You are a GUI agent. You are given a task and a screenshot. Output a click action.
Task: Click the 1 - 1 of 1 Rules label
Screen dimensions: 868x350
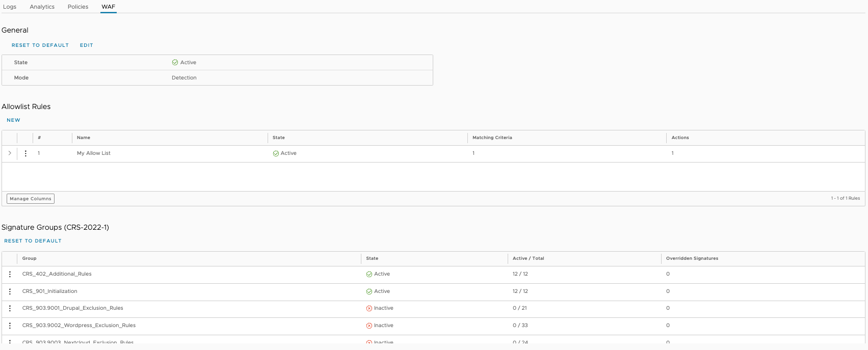coord(845,198)
